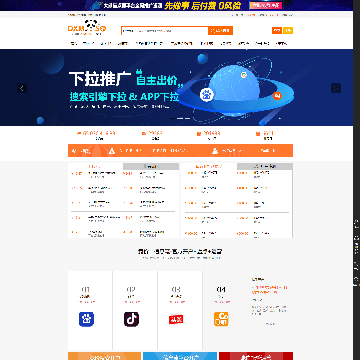Image resolution: width=360 pixels, height=360 pixels.
Task: Select the red Toutiao icon card
Action: 176,319
